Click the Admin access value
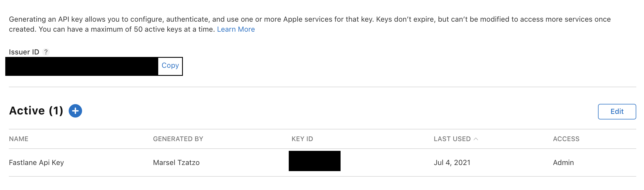 (x=563, y=162)
